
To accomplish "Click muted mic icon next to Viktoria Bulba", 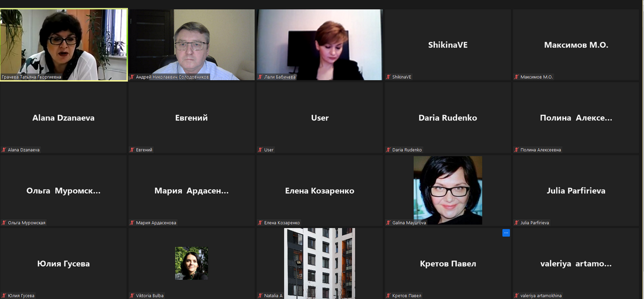I will click(x=132, y=296).
